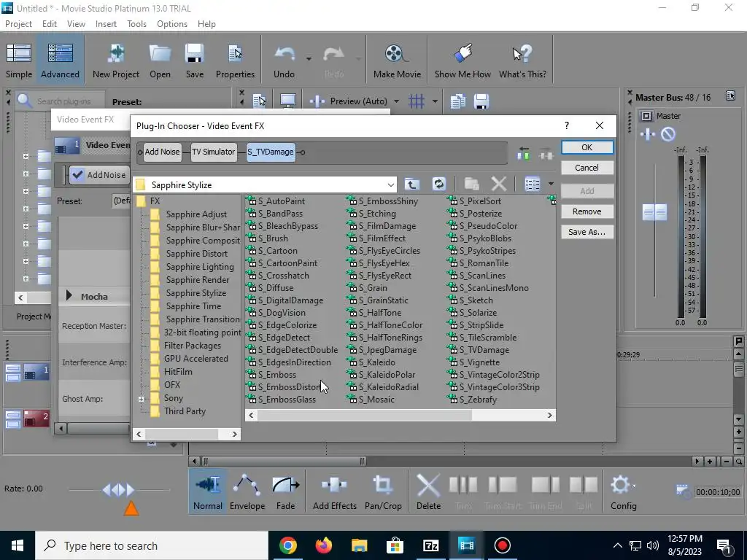747x560 pixels.
Task: Choose the Fade tool
Action: click(x=285, y=492)
